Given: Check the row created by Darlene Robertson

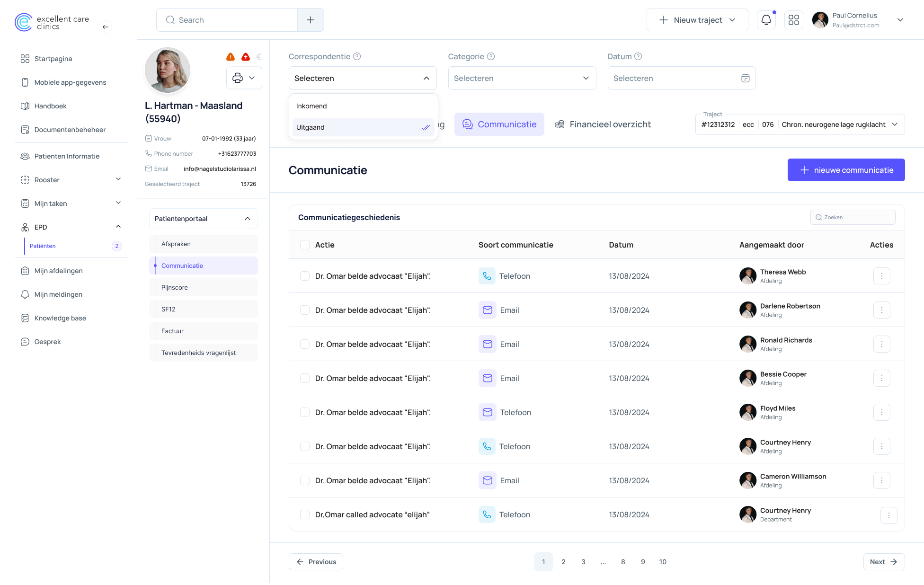Looking at the screenshot, I should pyautogui.click(x=305, y=310).
